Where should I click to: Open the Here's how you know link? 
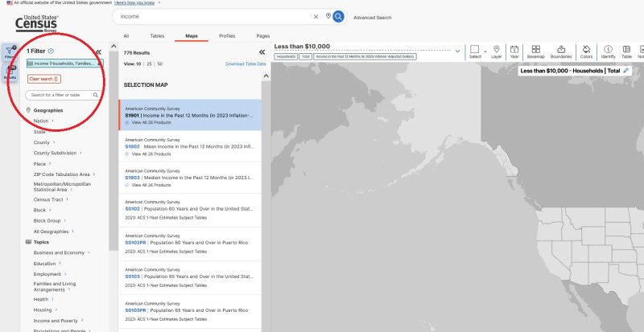(134, 2)
